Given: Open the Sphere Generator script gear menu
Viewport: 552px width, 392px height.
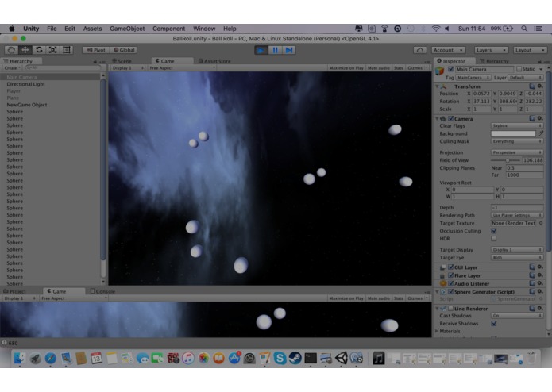Looking at the screenshot, I should click(x=540, y=291).
